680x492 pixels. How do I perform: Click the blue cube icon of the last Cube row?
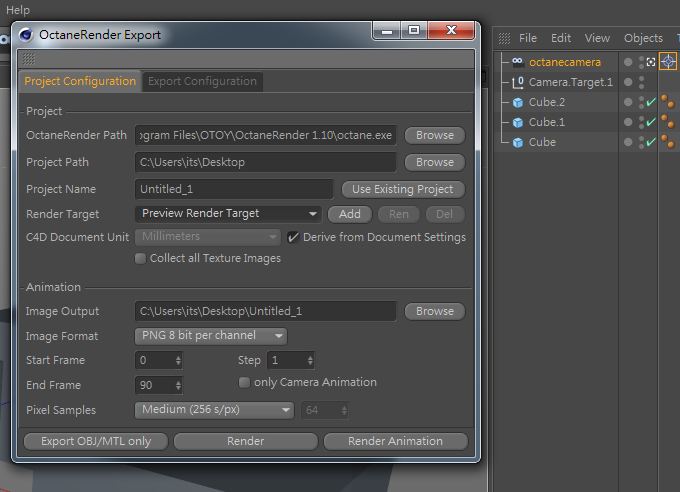click(x=518, y=142)
